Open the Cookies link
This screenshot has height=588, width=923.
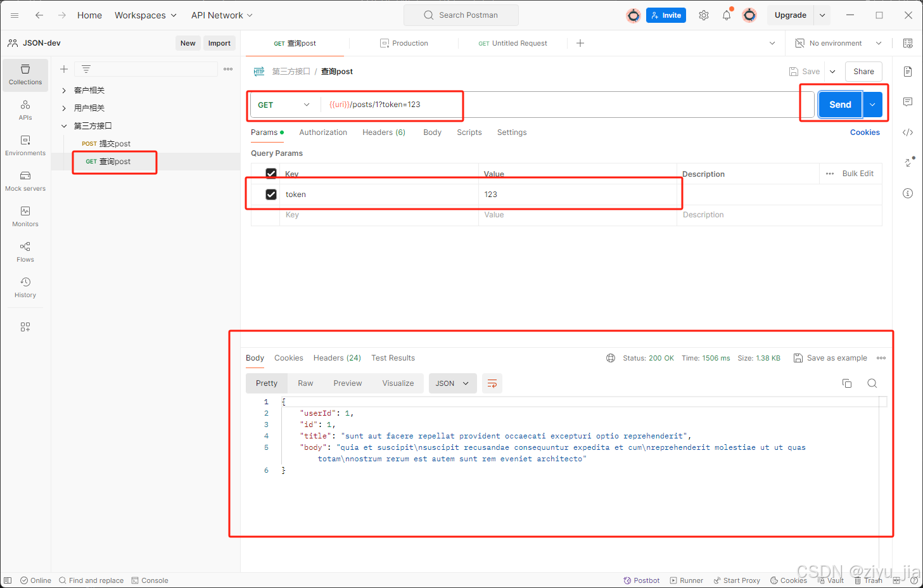pos(865,132)
